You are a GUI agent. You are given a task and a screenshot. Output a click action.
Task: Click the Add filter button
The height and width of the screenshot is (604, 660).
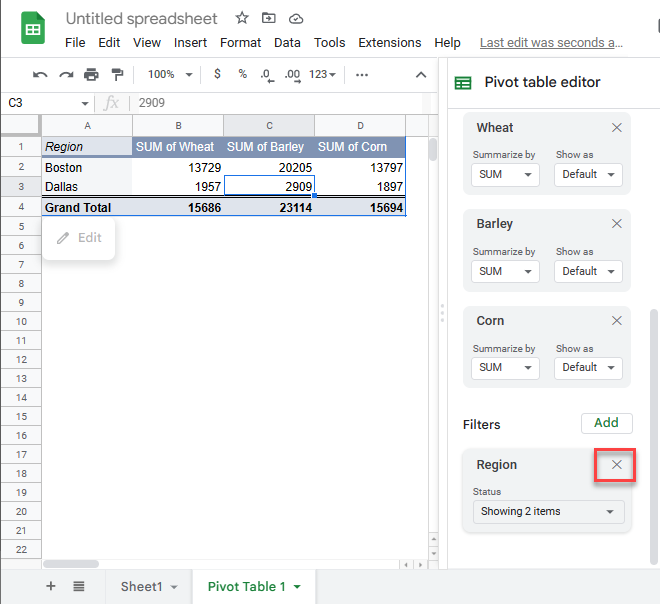pyautogui.click(x=606, y=423)
